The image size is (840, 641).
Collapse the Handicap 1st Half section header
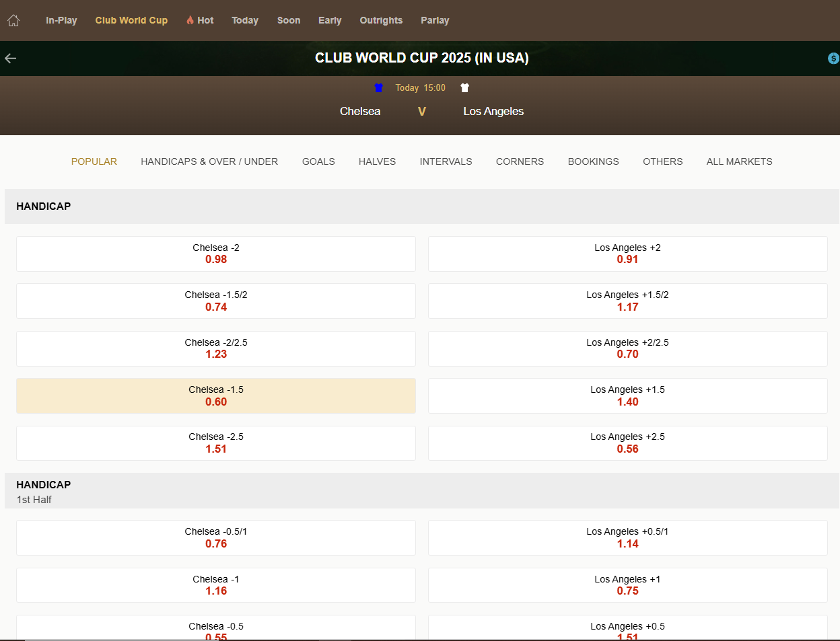click(422, 491)
